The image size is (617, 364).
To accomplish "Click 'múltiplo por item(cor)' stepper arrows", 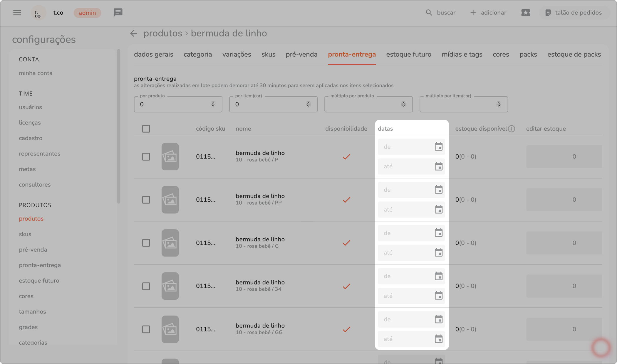I will [x=499, y=104].
